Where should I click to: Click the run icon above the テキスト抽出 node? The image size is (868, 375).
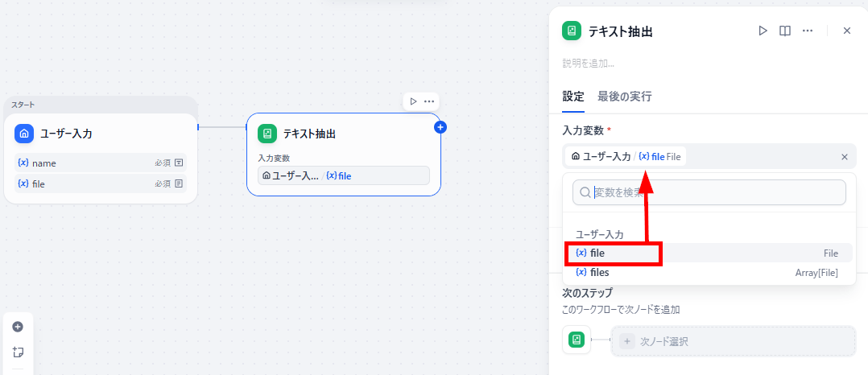(x=413, y=101)
